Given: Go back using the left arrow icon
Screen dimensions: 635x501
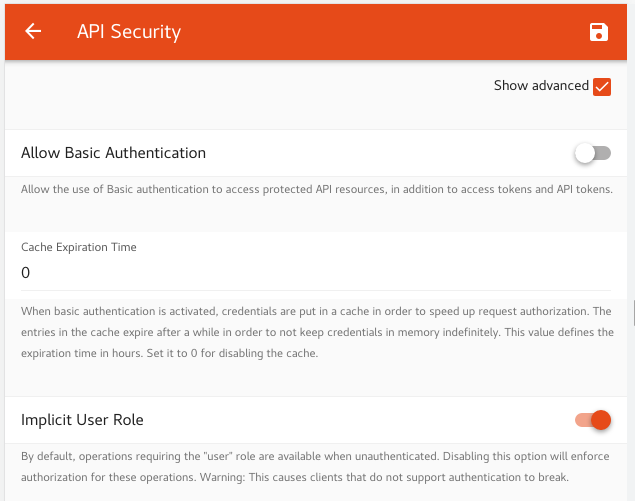Looking at the screenshot, I should (x=33, y=32).
